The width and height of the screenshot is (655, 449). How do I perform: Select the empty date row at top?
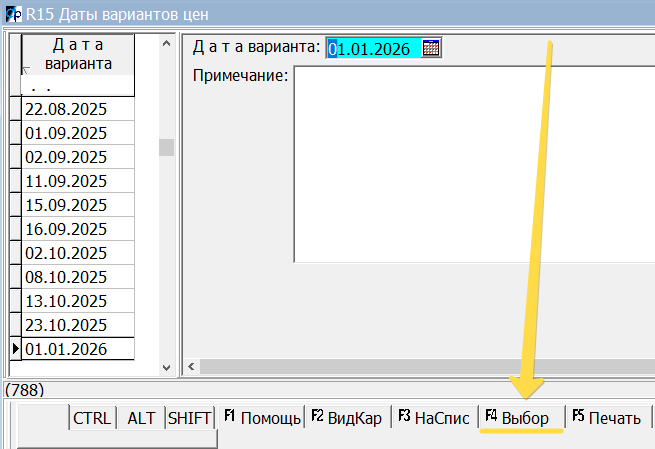(x=78, y=87)
